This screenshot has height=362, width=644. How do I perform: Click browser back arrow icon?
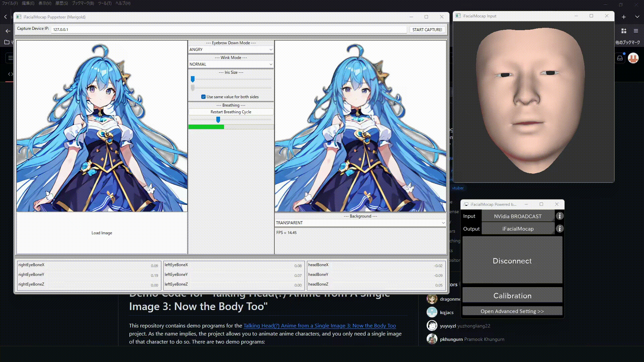pyautogui.click(x=8, y=31)
